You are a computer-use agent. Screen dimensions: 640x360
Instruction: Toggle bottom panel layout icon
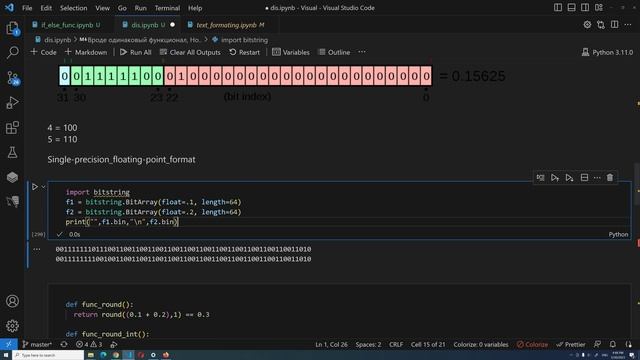(x=571, y=7)
